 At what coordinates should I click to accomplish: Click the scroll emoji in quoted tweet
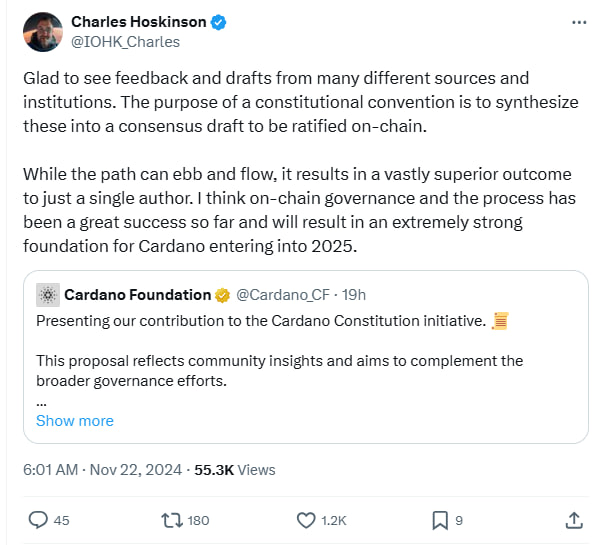500,321
